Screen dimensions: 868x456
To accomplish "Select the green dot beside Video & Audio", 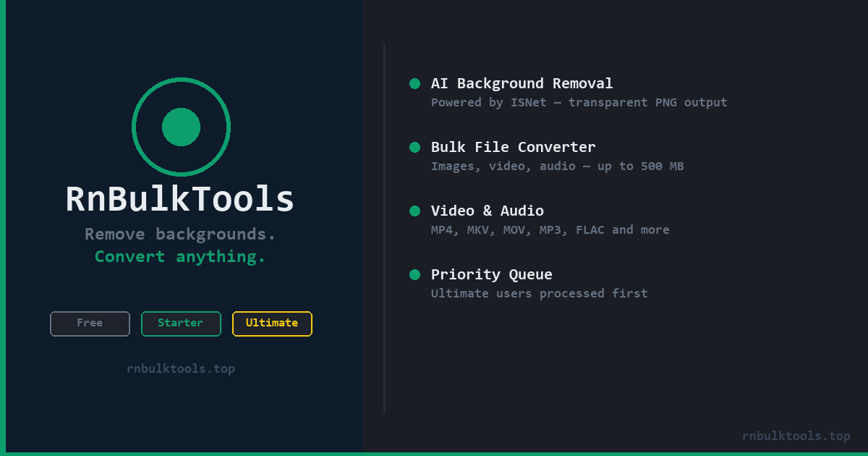I will 414,211.
